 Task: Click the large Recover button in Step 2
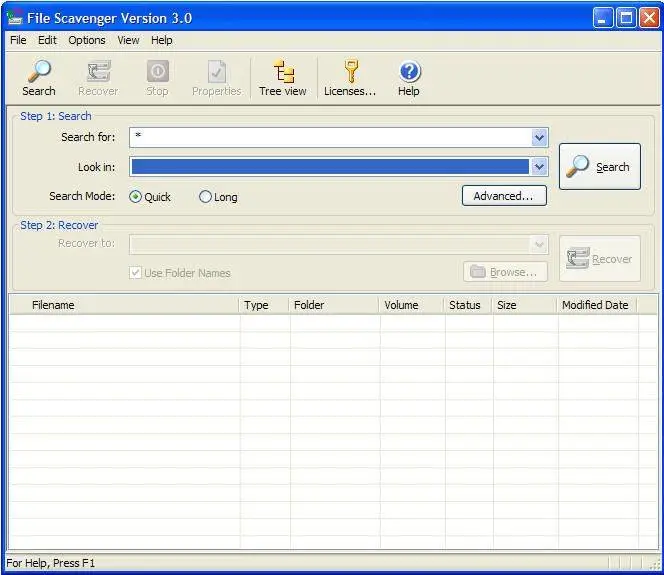[x=600, y=258]
